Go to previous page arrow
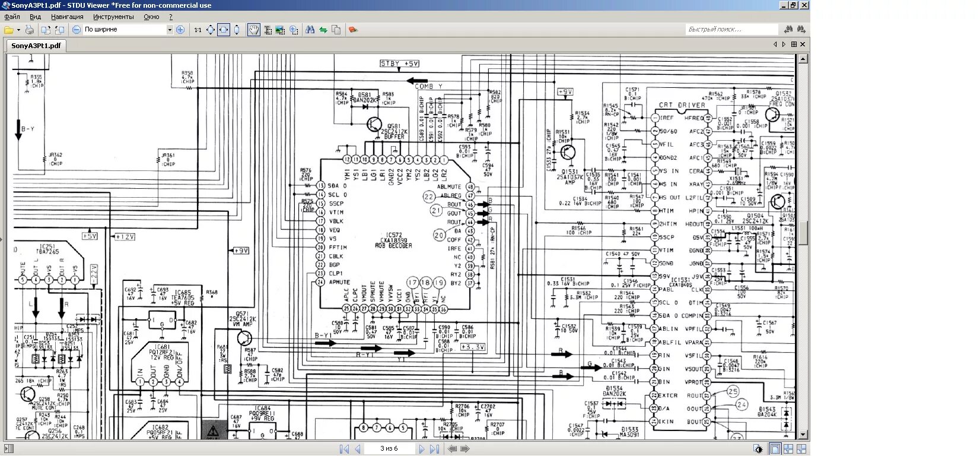Screen dimensions: 980x456 point(358,449)
